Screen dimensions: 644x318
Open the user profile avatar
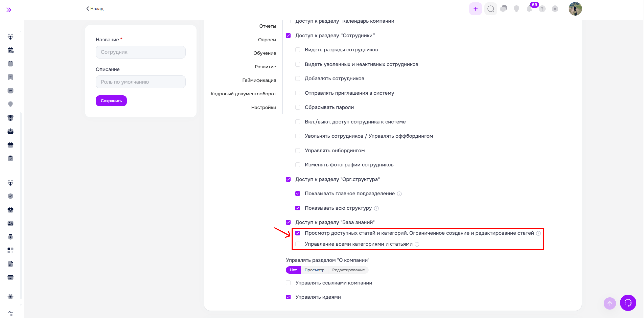point(575,9)
